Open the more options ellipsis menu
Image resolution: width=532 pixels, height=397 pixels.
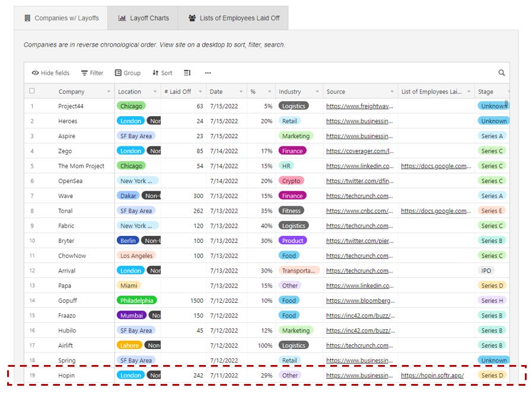tap(208, 73)
